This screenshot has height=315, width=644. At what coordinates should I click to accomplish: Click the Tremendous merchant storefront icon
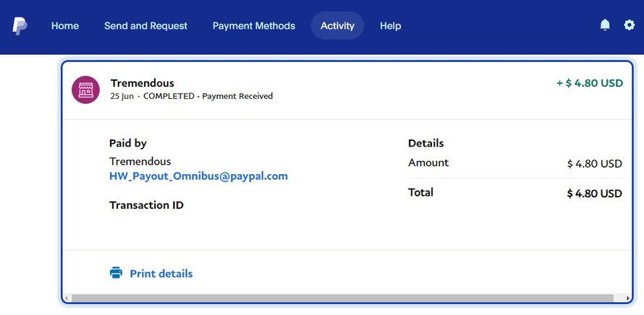tap(85, 90)
